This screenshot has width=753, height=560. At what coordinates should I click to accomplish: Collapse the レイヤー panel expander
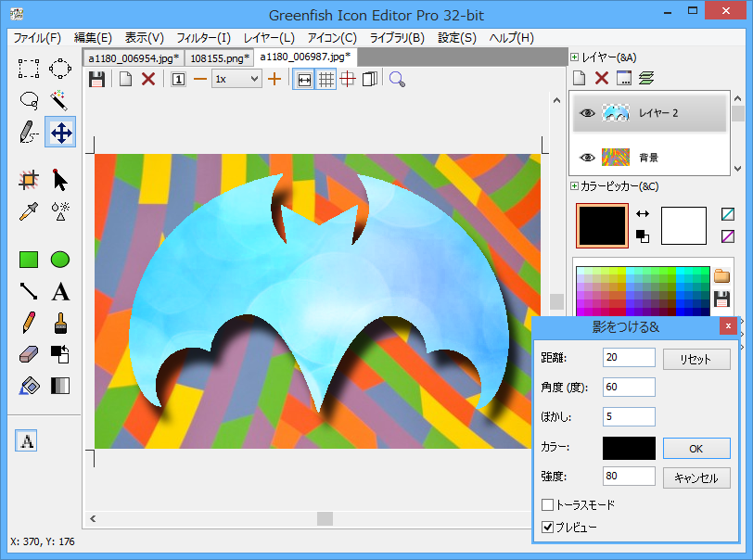(x=575, y=57)
